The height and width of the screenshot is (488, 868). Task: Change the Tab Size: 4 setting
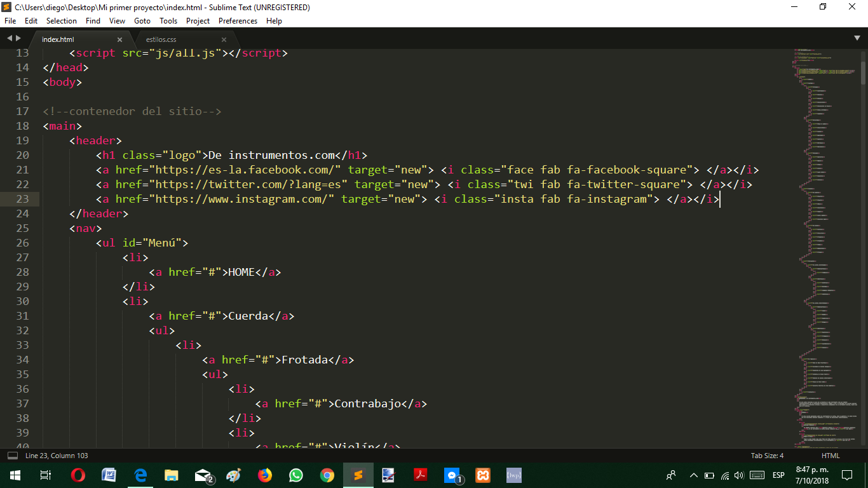coord(767,456)
